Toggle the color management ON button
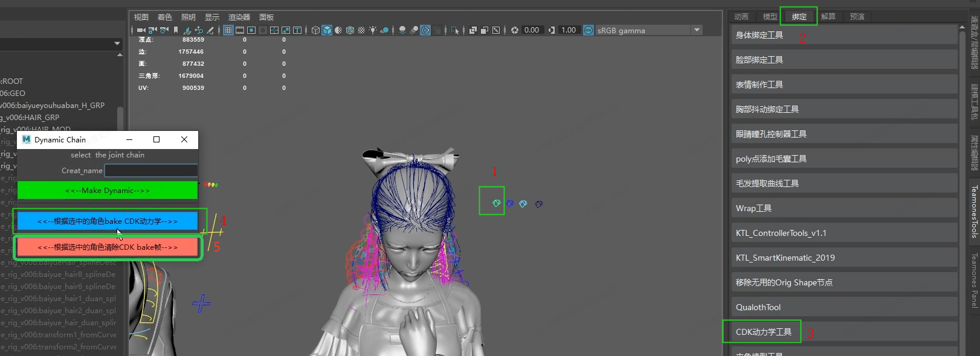Viewport: 980px width, 356px height. [588, 30]
